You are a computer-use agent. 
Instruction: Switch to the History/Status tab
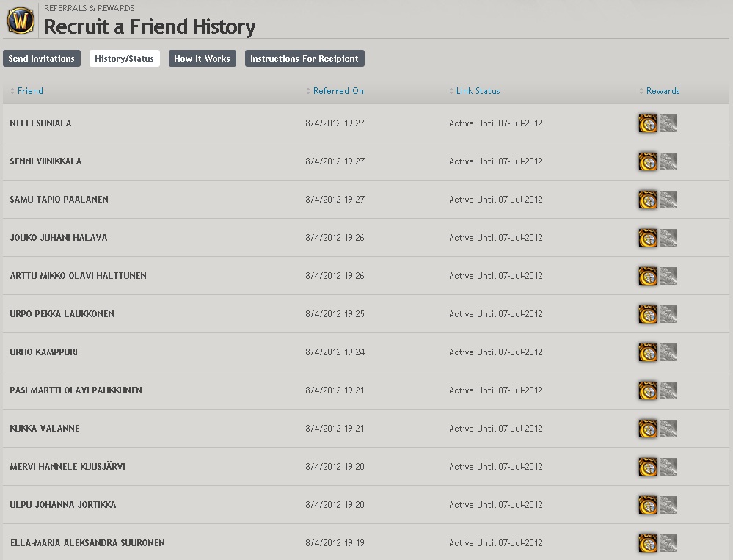(124, 59)
